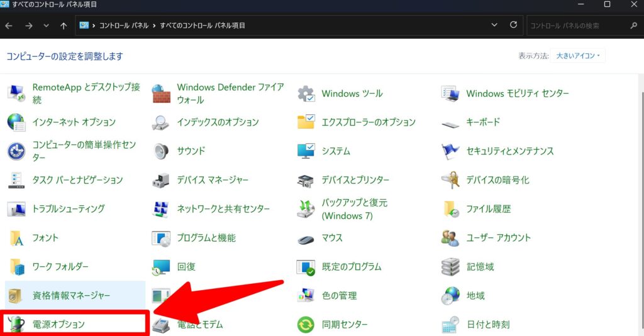Screen dimensions: 644x336
Task: Click the Windows Defender ファイアウォール icon
Action: (161, 94)
